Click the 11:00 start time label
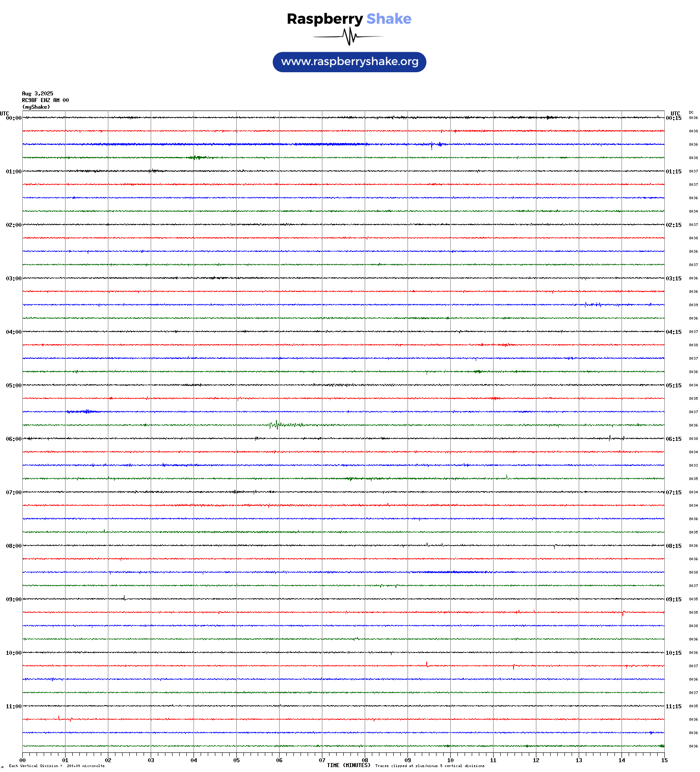The image size is (700, 772). [x=13, y=706]
